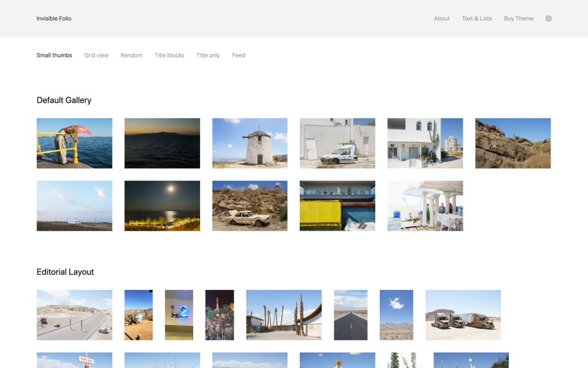
Task: Select the Small thumbs layout
Action: pyautogui.click(x=54, y=55)
